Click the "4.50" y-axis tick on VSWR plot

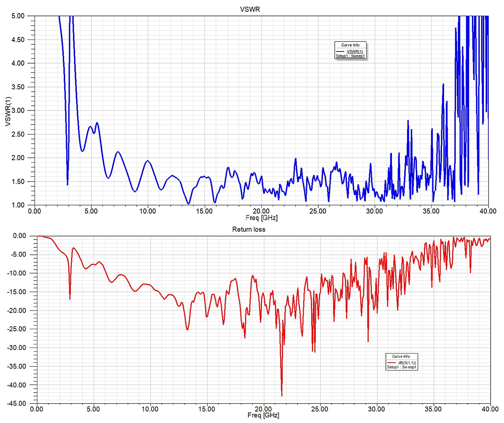point(18,40)
